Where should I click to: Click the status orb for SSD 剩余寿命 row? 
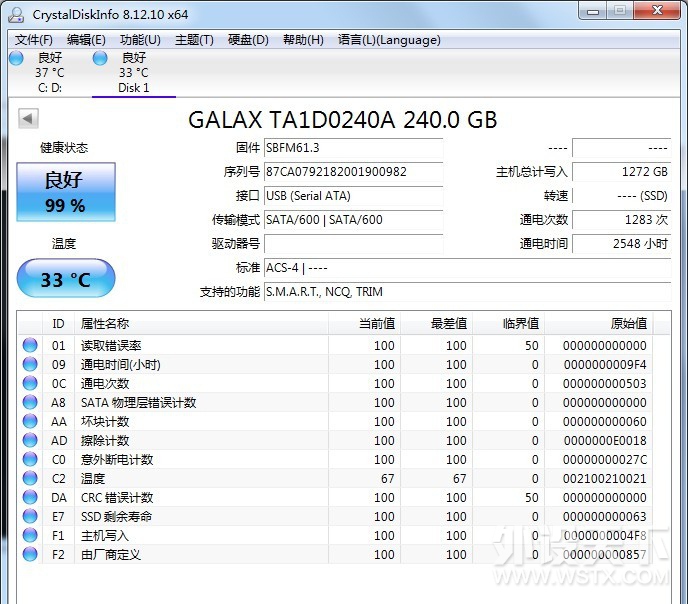[30, 516]
